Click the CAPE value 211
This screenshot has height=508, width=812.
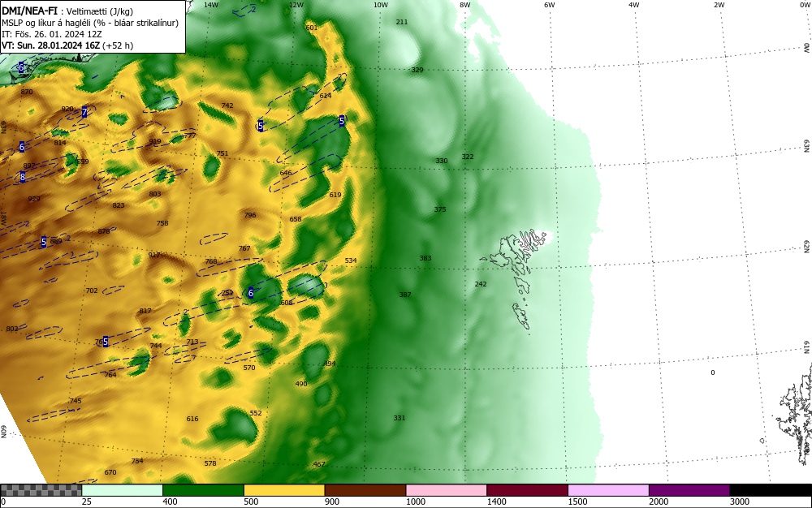(402, 22)
